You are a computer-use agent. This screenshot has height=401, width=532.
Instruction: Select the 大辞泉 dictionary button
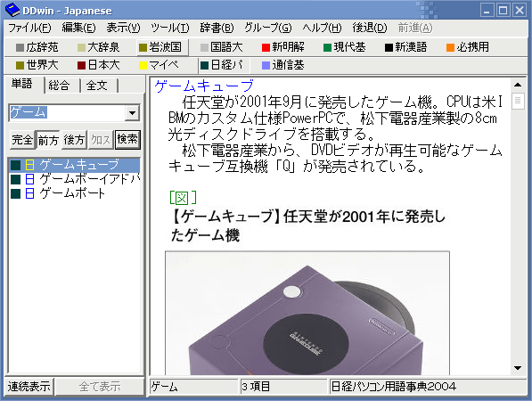tap(99, 47)
